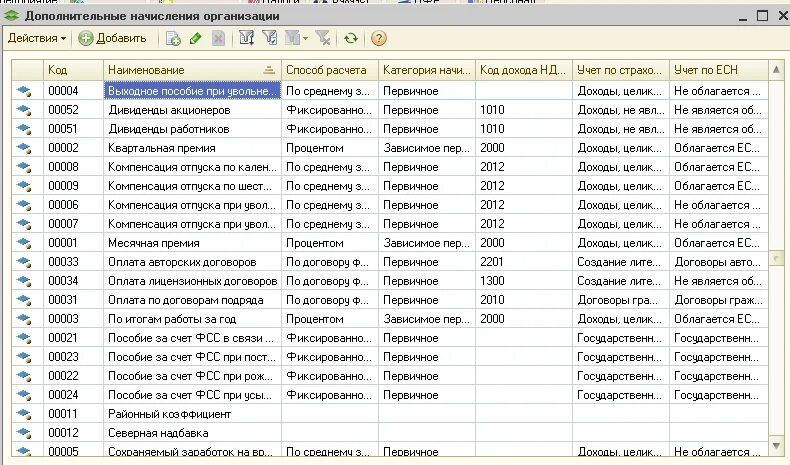Click the Категория начи... column header
Image resolution: width=790 pixels, height=465 pixels.
[427, 70]
